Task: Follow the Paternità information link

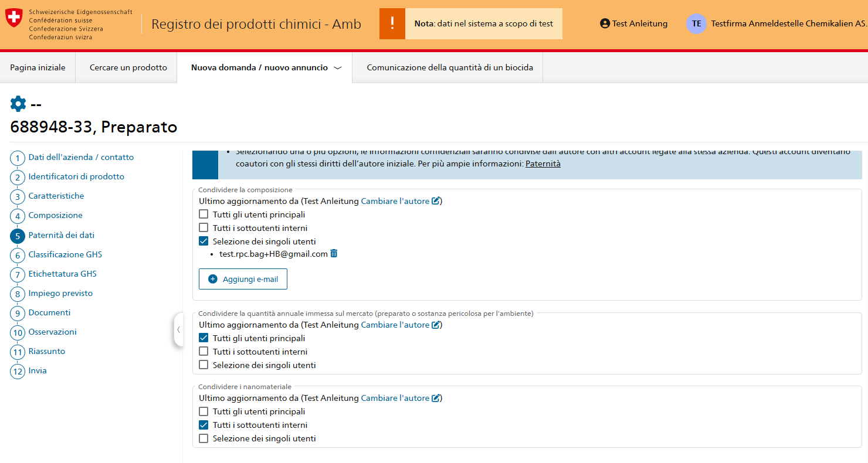Action: [x=542, y=164]
